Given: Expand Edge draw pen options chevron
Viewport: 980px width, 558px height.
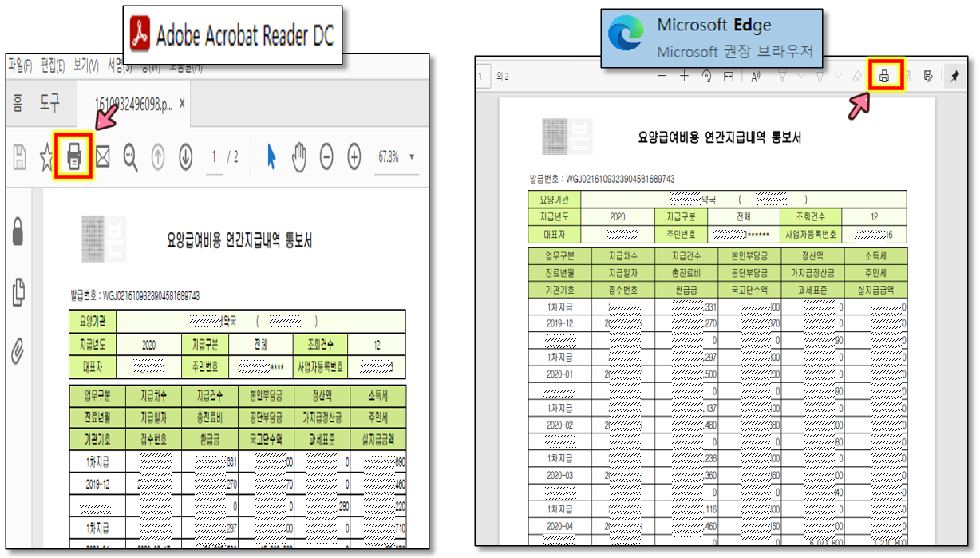Looking at the screenshot, I should click(x=800, y=77).
